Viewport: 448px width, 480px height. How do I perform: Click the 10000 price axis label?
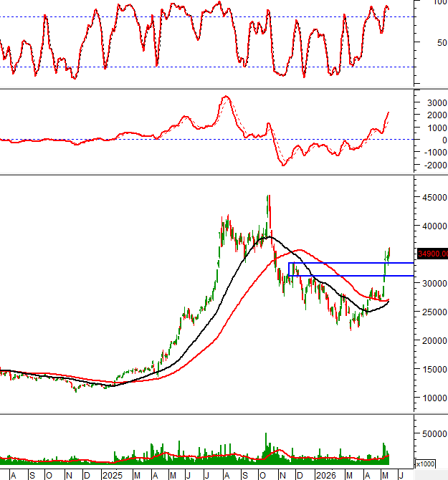coord(434,398)
